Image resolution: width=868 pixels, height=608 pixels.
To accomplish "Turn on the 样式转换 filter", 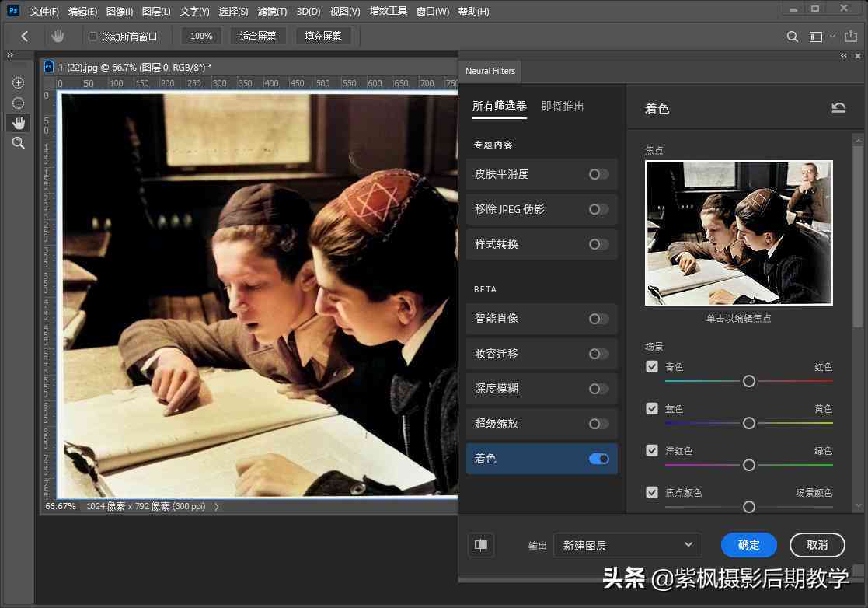I will 598,244.
